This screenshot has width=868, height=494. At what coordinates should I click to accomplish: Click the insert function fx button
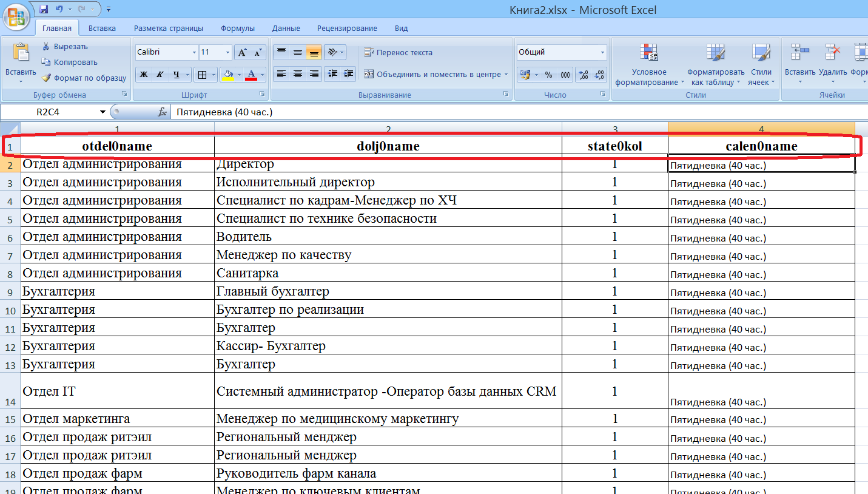coord(163,112)
